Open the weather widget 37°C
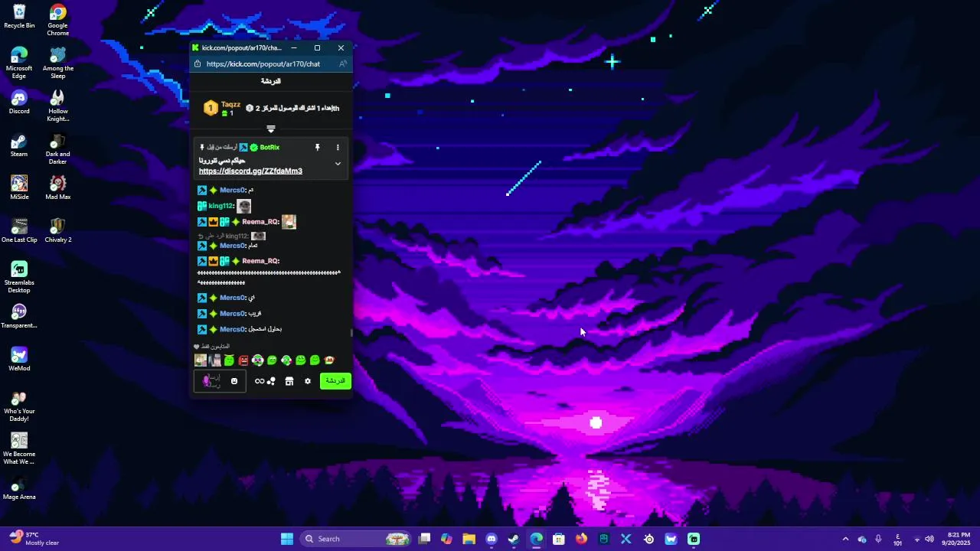This screenshot has height=551, width=980. (35, 539)
